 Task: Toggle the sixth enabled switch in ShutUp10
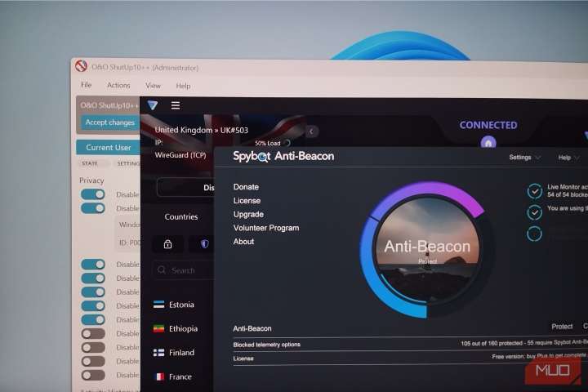[x=93, y=306]
